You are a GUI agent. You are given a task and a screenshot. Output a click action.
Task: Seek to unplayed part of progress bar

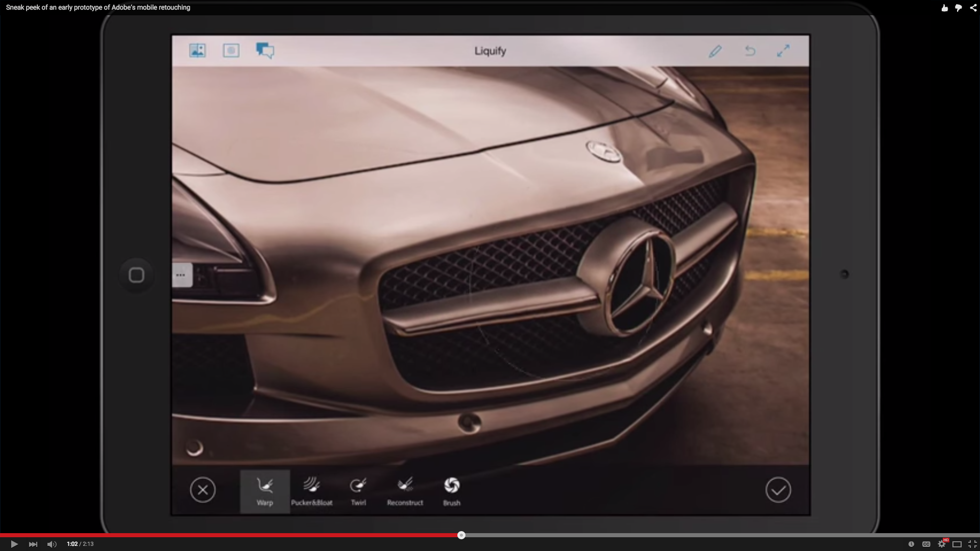[722, 535]
